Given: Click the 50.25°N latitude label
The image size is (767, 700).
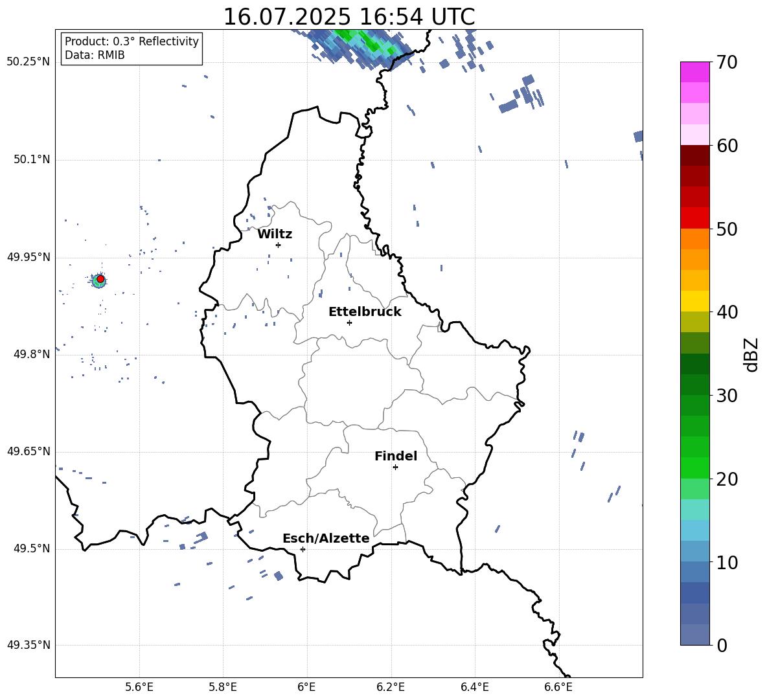Looking at the screenshot, I should pyautogui.click(x=29, y=62).
